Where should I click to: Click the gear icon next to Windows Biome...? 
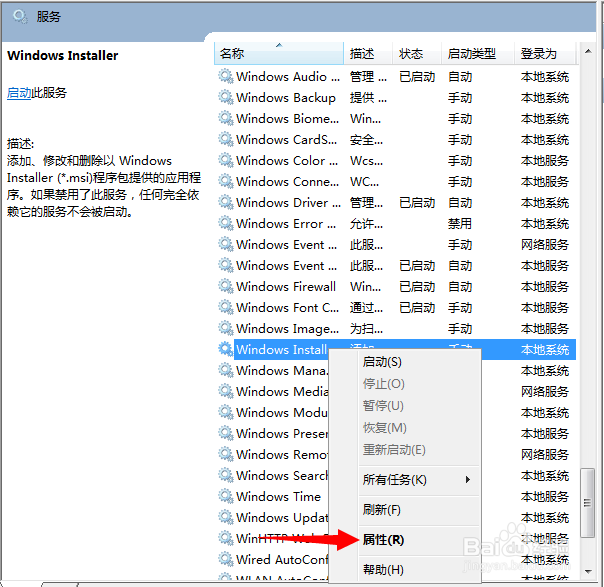click(226, 118)
